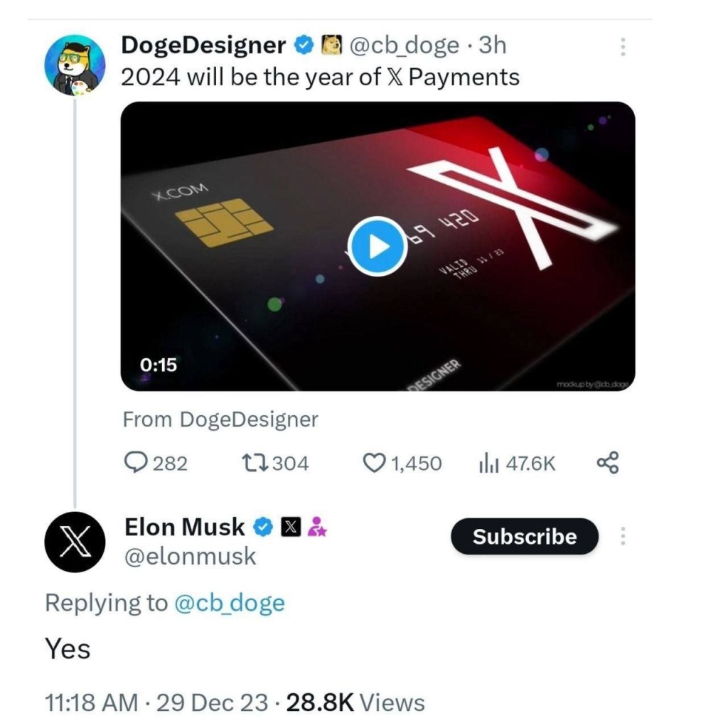This screenshot has height=728, width=728.
Task: Click the reply comment icon
Action: (136, 464)
